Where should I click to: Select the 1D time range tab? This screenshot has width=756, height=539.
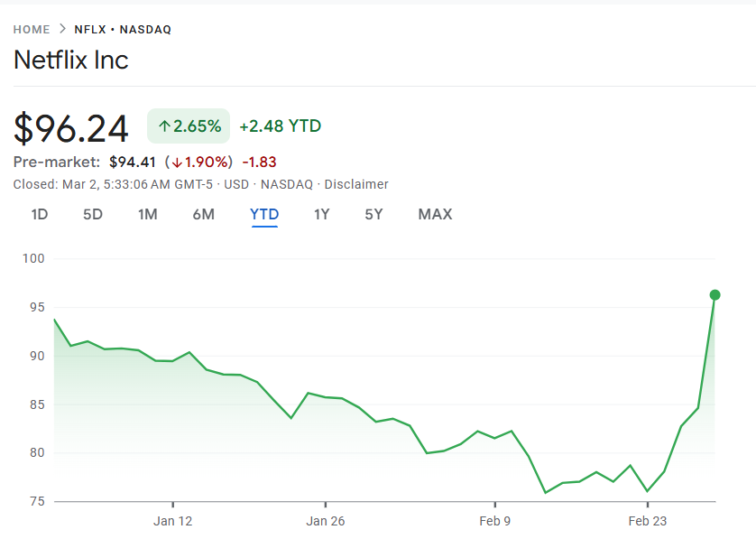[x=39, y=214]
